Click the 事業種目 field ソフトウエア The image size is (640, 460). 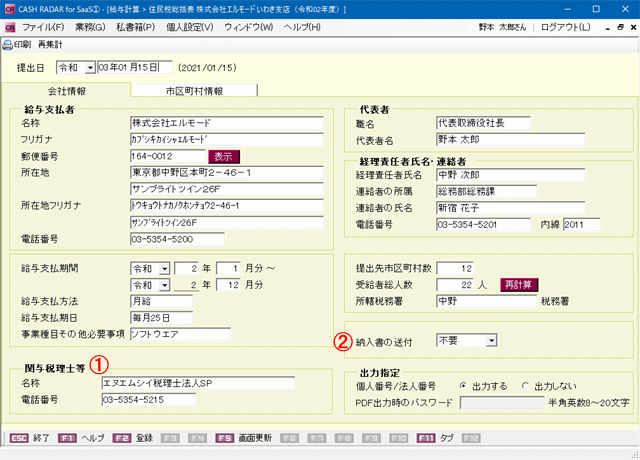[180, 334]
